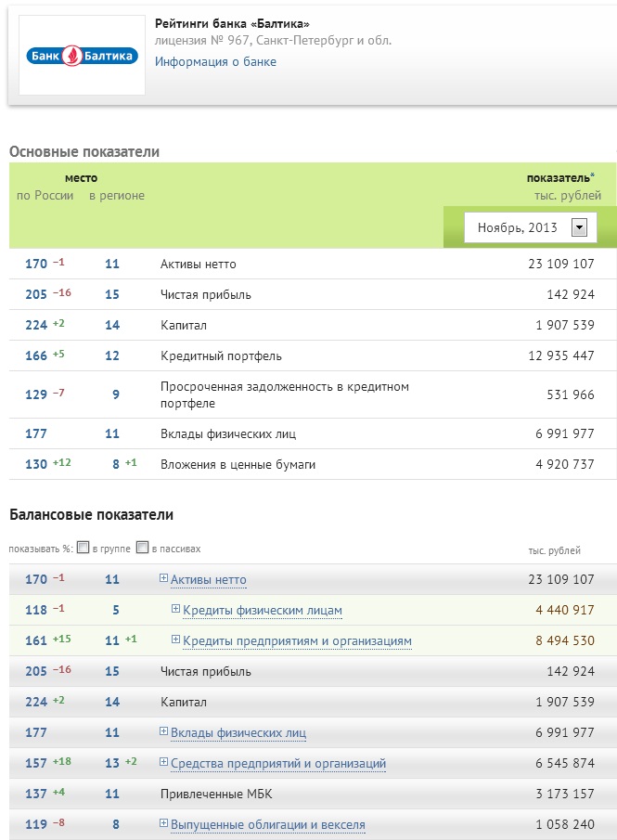Screen dimensions: 617x840
Task: Click regional rank 15 for Чистая прибыль
Action: (x=112, y=295)
